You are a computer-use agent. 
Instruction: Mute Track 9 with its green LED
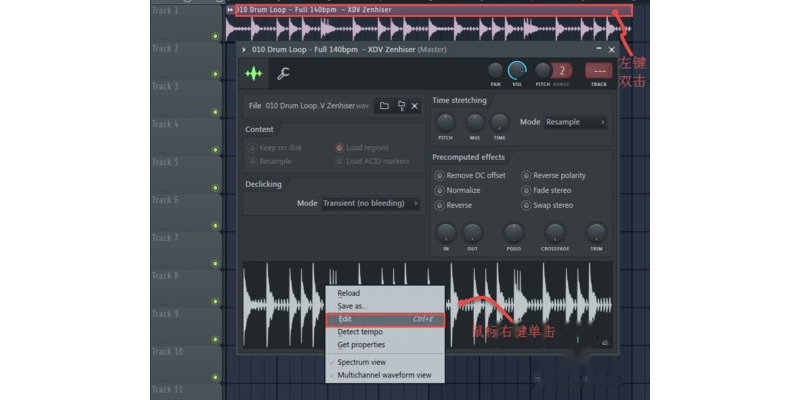[x=215, y=339]
